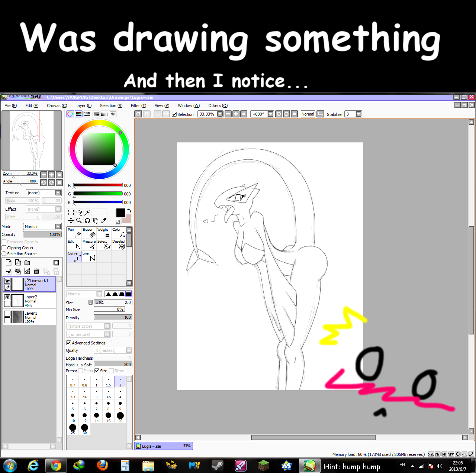Open the simple circle brush shape dropdown
This screenshot has width=476, height=473.
tap(107, 326)
